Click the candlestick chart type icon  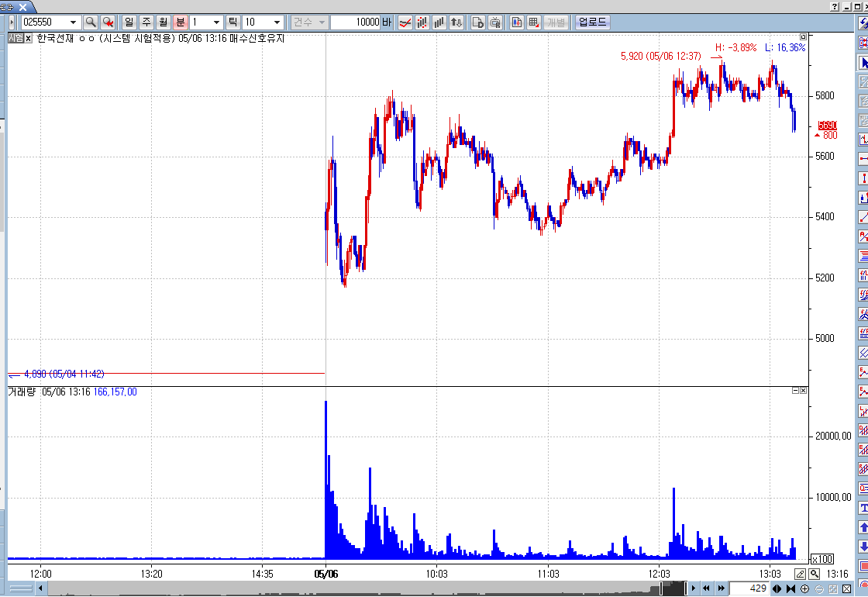point(422,22)
